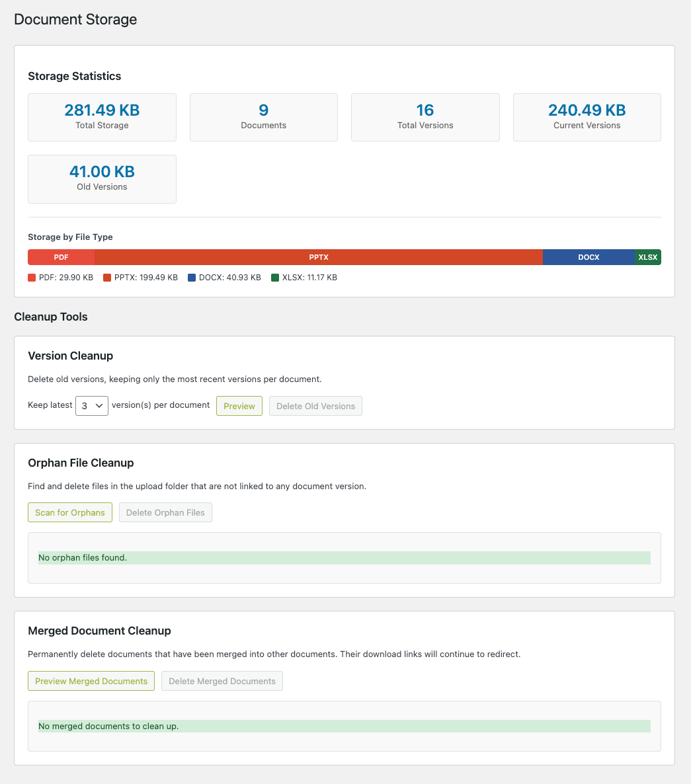Select the PDF segment in storage bar
Viewport: 691px width, 784px height.
(61, 257)
